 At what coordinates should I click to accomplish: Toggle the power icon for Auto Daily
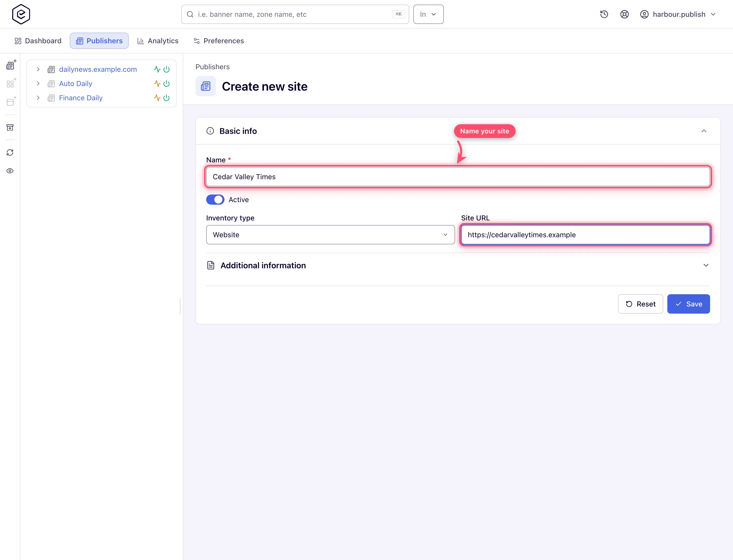tap(166, 84)
